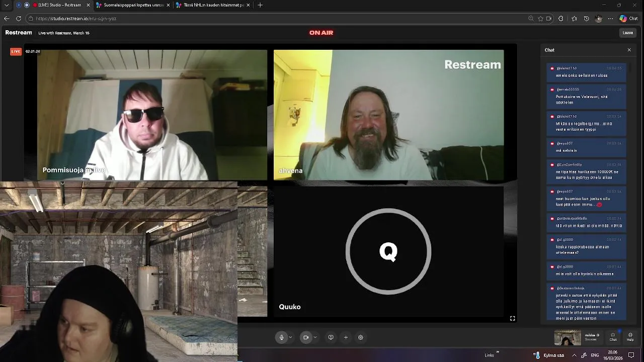
Task: Click the browser profile avatar
Action: coord(598,19)
